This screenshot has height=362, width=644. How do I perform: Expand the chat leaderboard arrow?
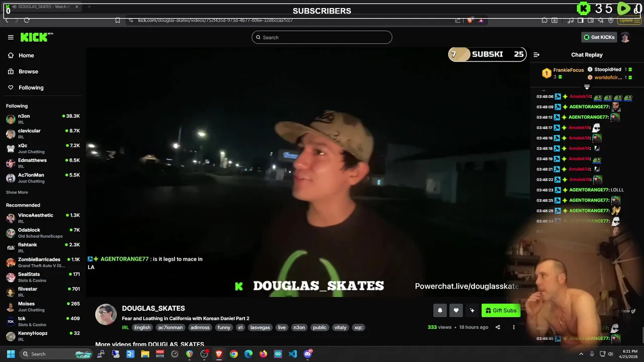coord(587,87)
